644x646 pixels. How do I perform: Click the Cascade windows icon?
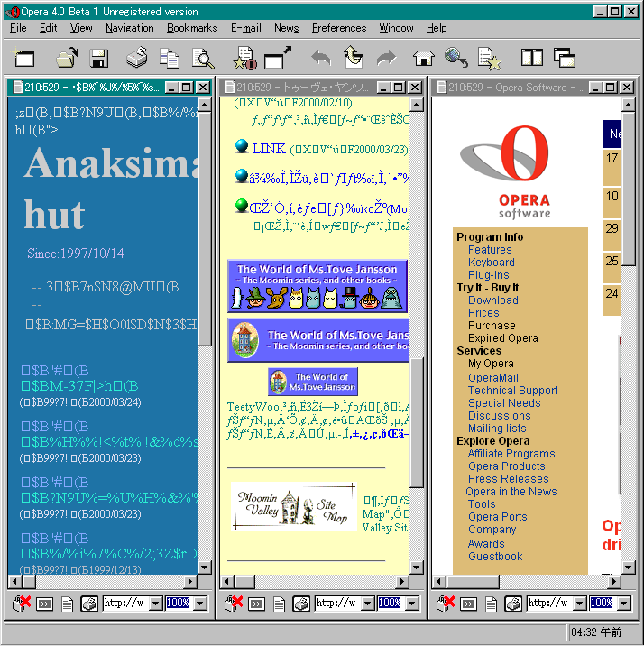(565, 57)
